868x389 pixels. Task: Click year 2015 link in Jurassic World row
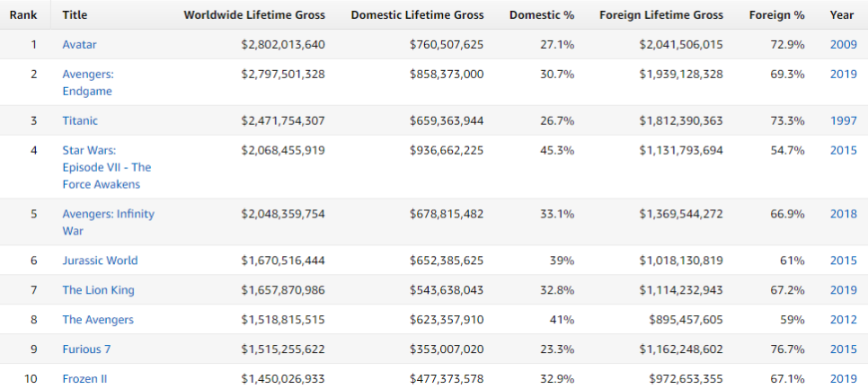click(843, 260)
